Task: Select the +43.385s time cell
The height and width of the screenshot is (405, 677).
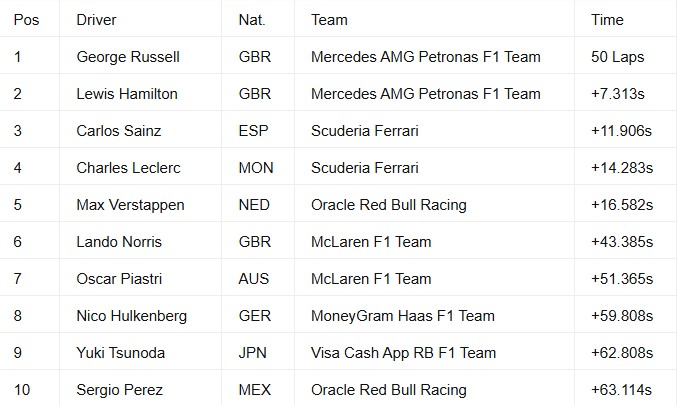Action: pos(626,242)
